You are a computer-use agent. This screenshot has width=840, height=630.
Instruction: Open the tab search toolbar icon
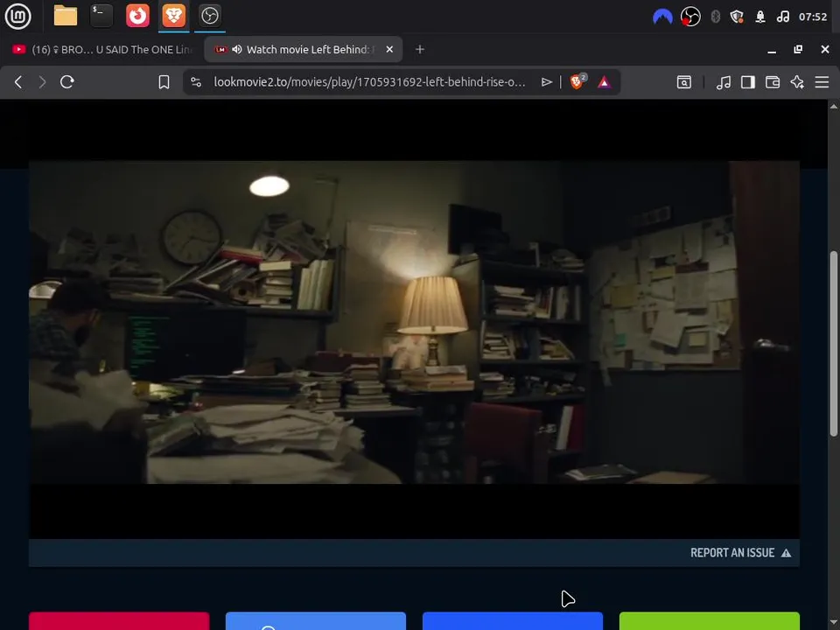tap(684, 82)
